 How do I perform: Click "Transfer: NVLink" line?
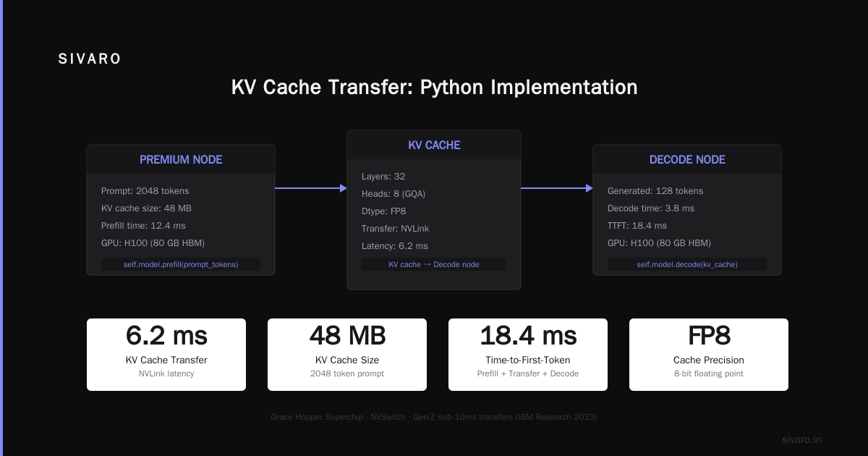pos(395,229)
